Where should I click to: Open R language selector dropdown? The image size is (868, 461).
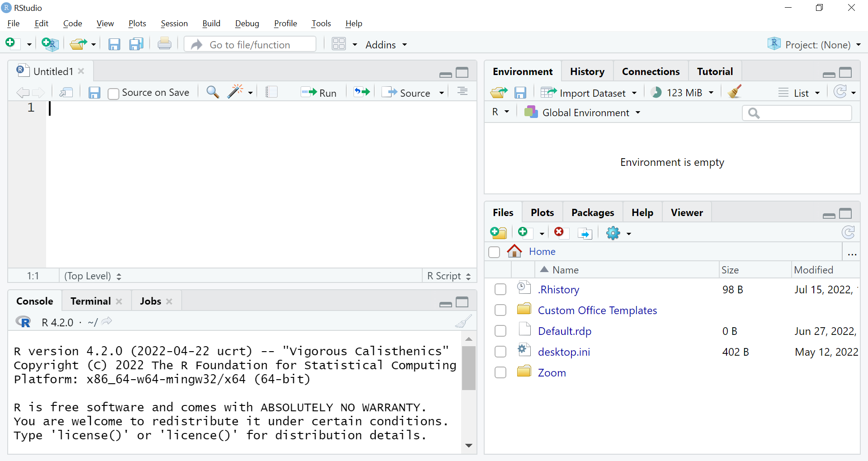pos(500,112)
